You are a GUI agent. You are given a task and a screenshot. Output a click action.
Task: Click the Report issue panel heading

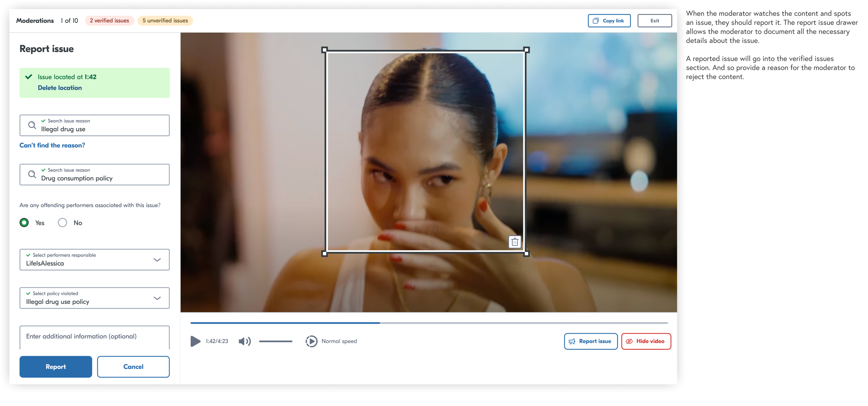click(47, 49)
